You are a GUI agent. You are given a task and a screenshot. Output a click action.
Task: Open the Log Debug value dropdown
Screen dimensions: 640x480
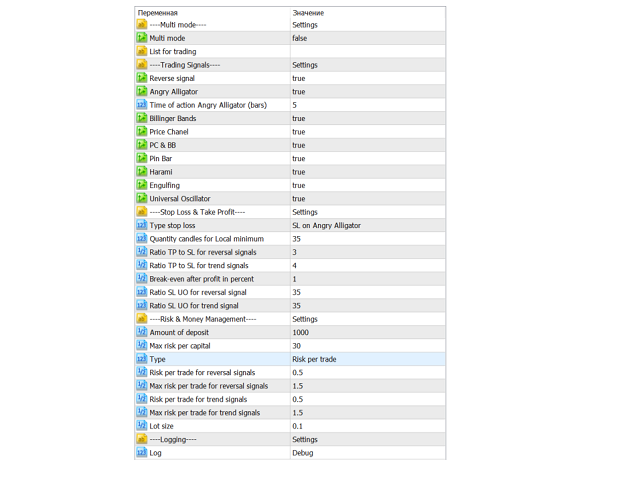click(x=303, y=453)
